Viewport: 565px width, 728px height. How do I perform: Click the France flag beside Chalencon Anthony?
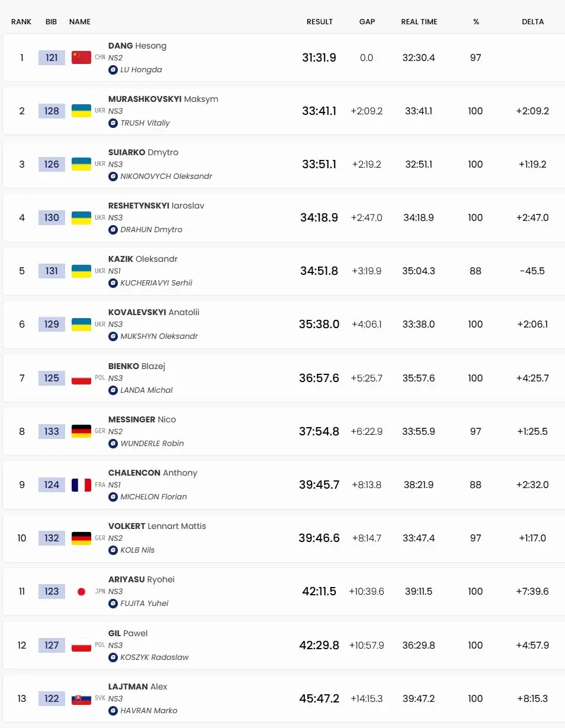tap(81, 485)
